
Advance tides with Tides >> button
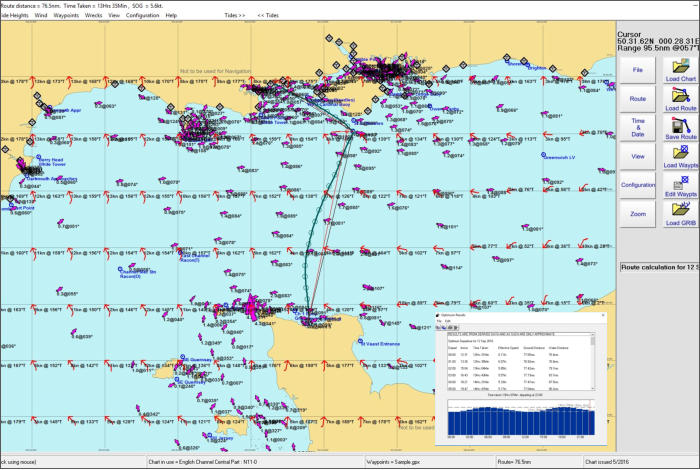tap(235, 16)
